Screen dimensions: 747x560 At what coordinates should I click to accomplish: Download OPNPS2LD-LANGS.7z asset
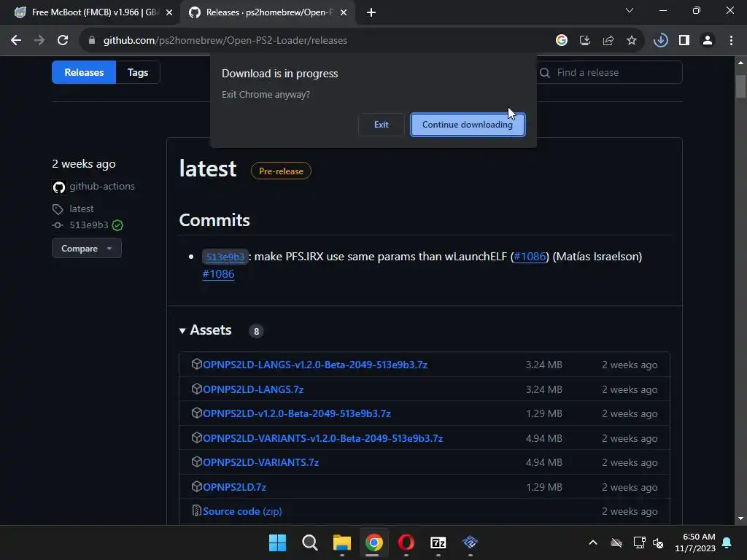(x=253, y=389)
